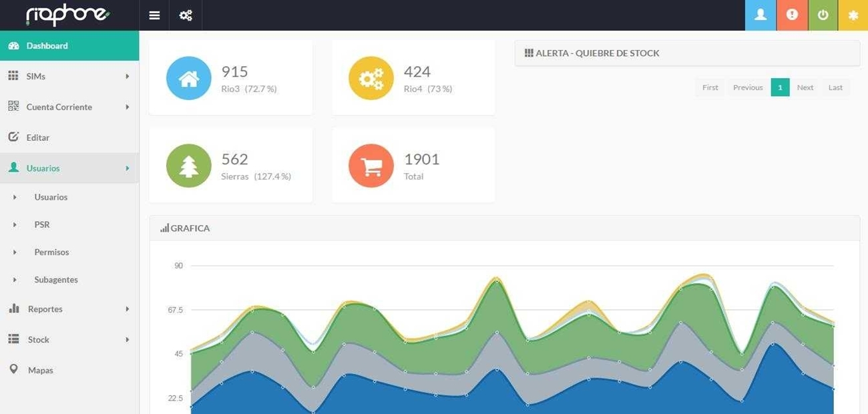Image resolution: width=868 pixels, height=414 pixels.
Task: Expand the arrow beside the Usuarios sub-item
Action: click(15, 198)
